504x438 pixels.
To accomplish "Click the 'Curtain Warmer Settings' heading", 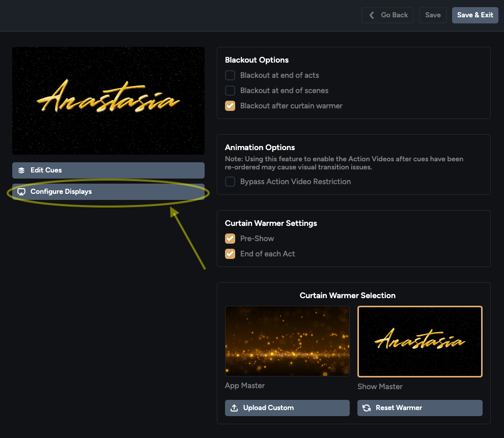I will [271, 223].
